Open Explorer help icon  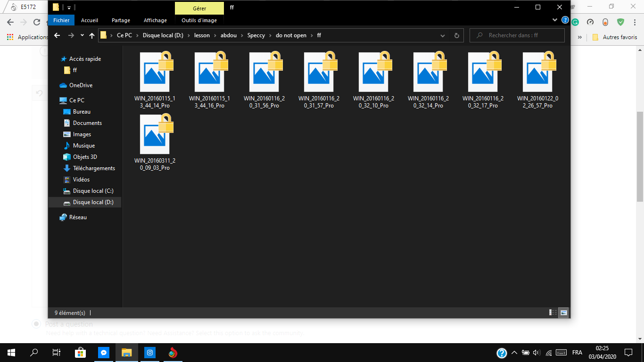(565, 20)
